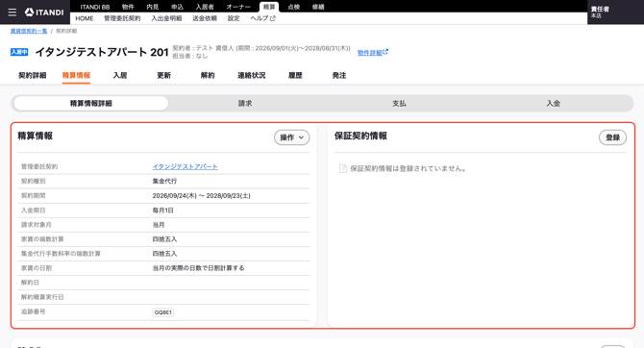The width and height of the screenshot is (644, 348).
Task: Switch to the 入居 tab
Action: (x=120, y=76)
